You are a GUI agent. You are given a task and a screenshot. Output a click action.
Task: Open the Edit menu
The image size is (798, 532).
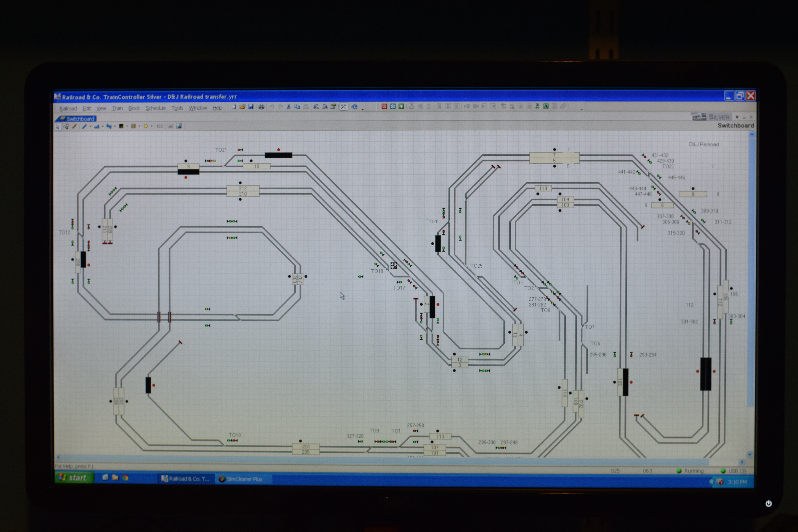point(87,108)
